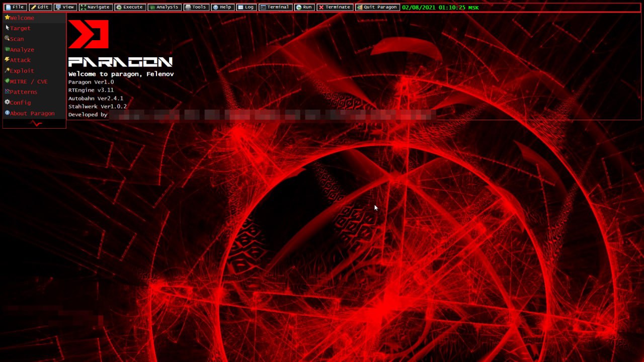Open the Analyze section in the sidebar

pos(34,50)
